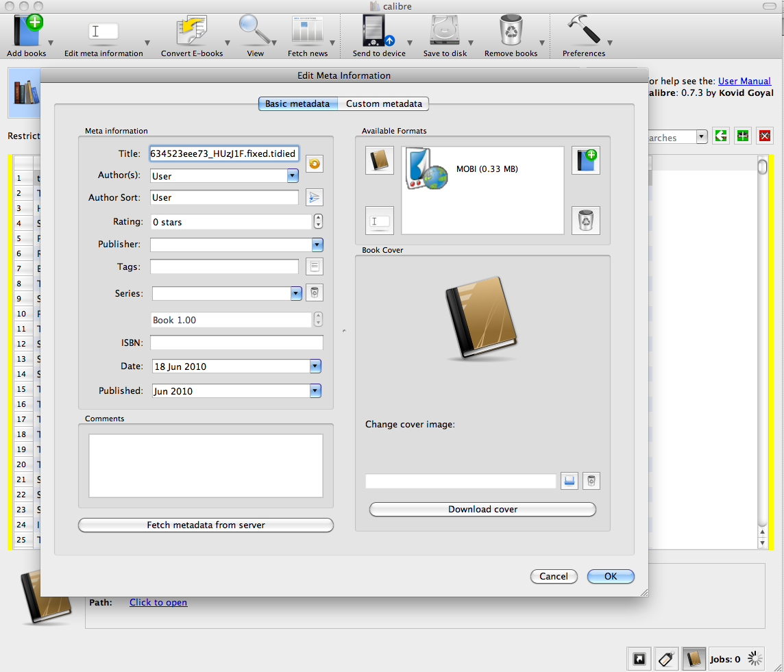Screen dimensions: 784x672
Task: Click Fetch metadata from server button
Action: 206,525
